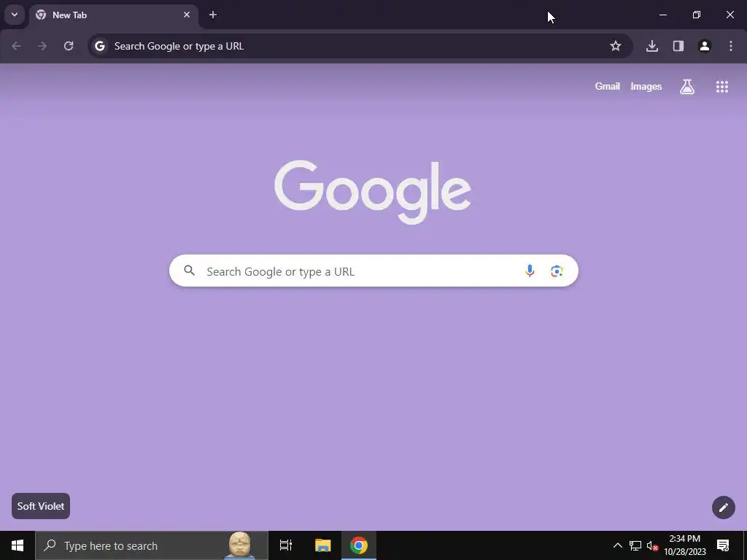
Task: Go forward with the forward arrow
Action: [x=42, y=46]
